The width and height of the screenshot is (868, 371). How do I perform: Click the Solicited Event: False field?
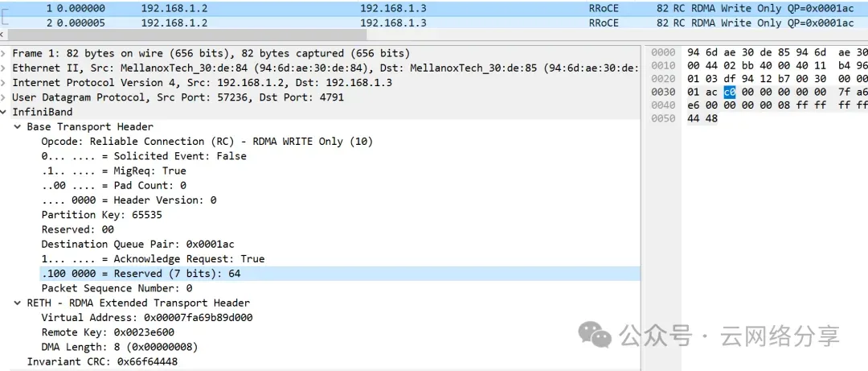pyautogui.click(x=144, y=156)
